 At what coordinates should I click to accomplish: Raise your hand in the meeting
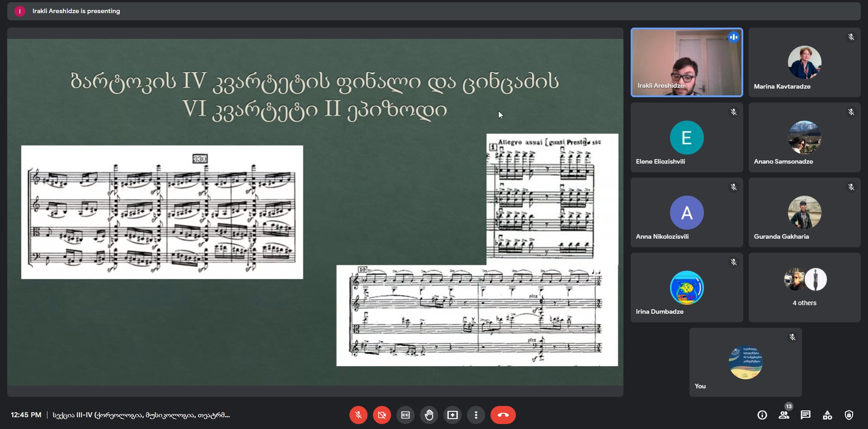pos(429,415)
